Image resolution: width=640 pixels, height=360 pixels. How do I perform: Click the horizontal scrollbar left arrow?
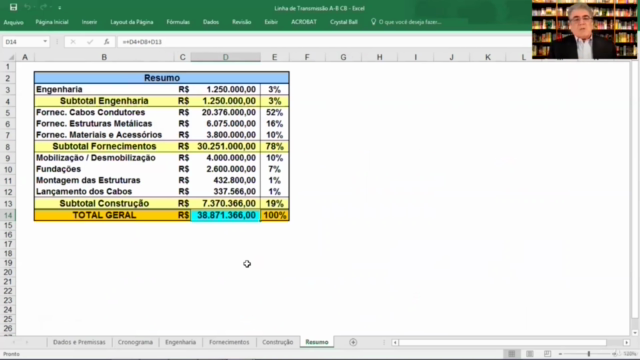tap(395, 342)
